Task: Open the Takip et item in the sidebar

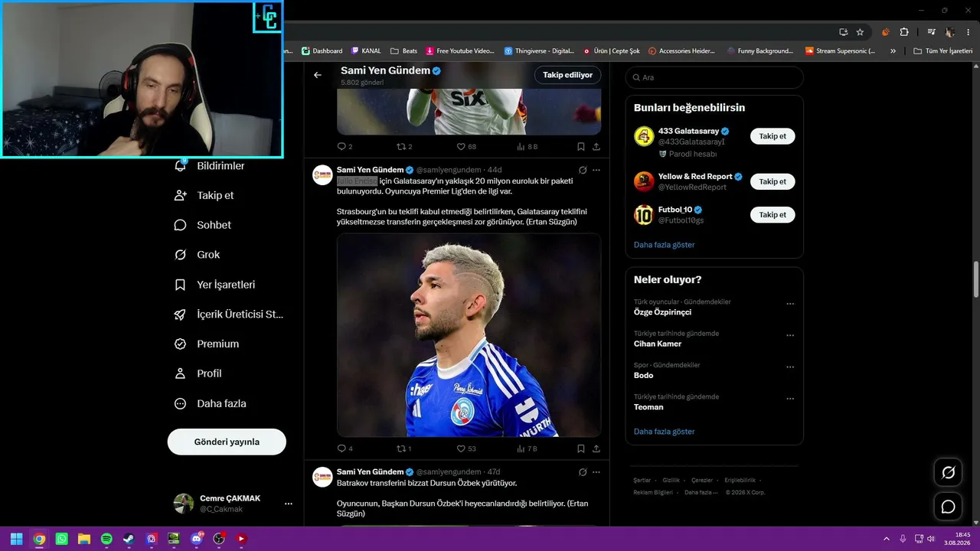Action: [x=204, y=195]
